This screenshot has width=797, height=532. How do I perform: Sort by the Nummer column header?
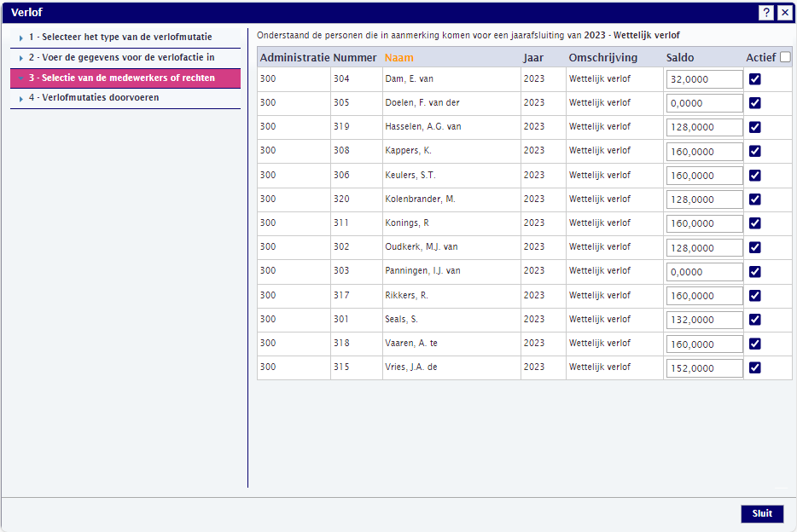(x=355, y=57)
